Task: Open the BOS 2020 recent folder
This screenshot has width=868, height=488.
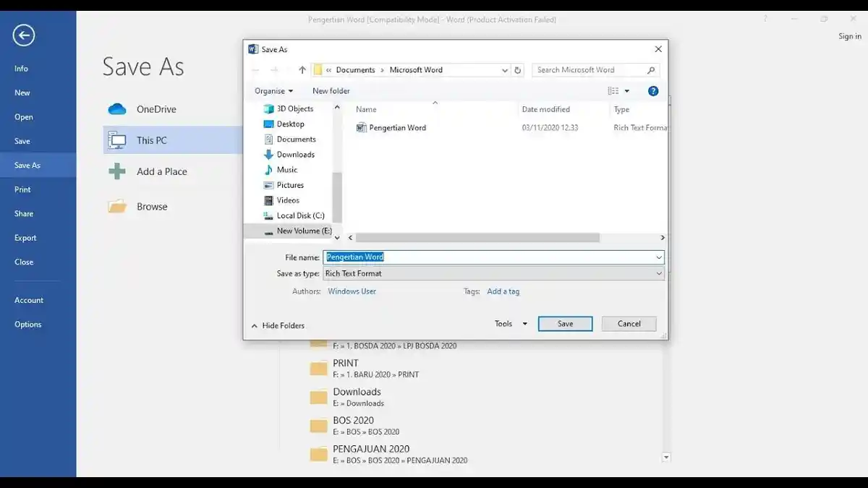Action: (354, 426)
